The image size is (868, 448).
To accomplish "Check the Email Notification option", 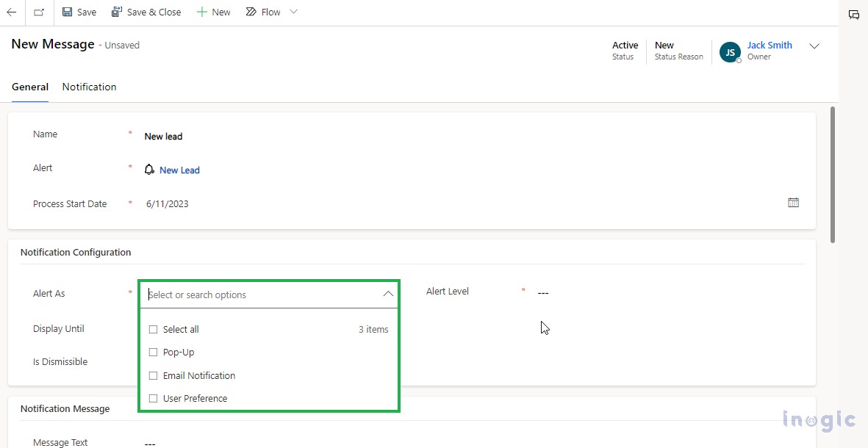I will coord(154,375).
